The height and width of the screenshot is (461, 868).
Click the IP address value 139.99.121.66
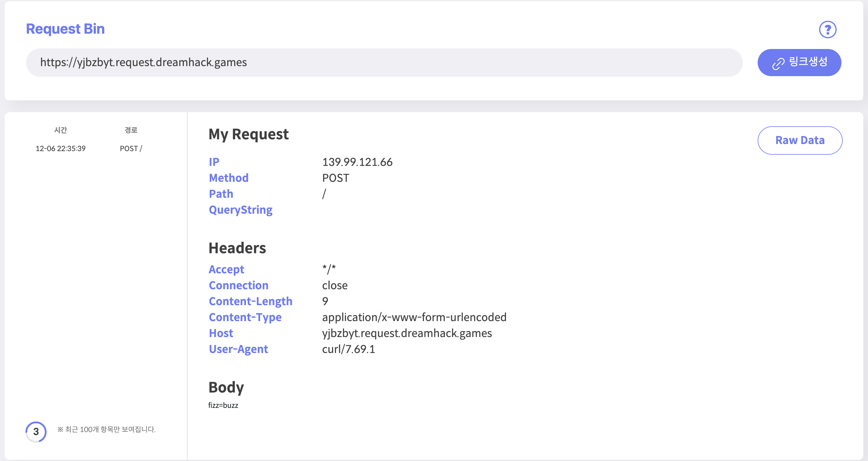pyautogui.click(x=357, y=162)
